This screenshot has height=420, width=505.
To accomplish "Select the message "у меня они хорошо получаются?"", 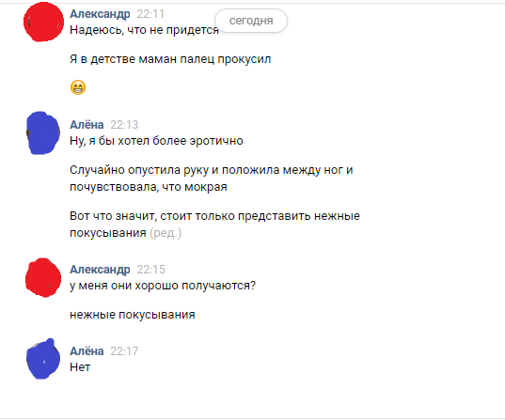I will click(163, 286).
